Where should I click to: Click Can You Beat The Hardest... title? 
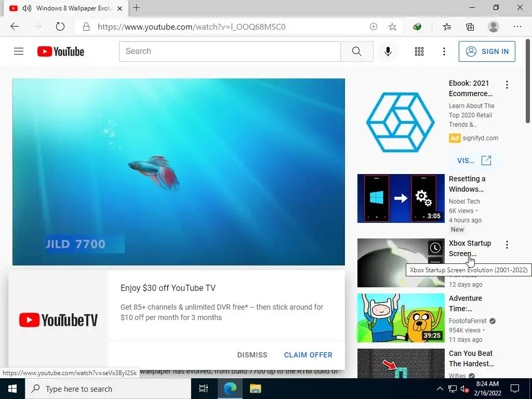point(471,358)
